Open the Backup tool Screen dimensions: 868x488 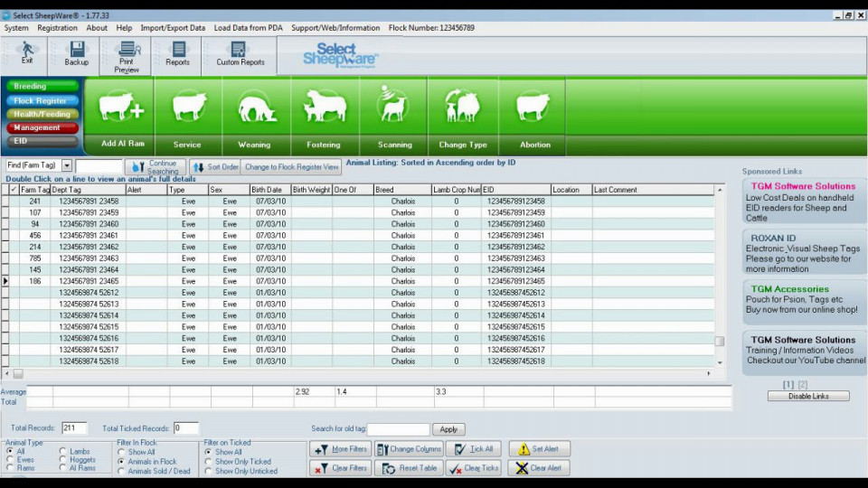[x=76, y=54]
